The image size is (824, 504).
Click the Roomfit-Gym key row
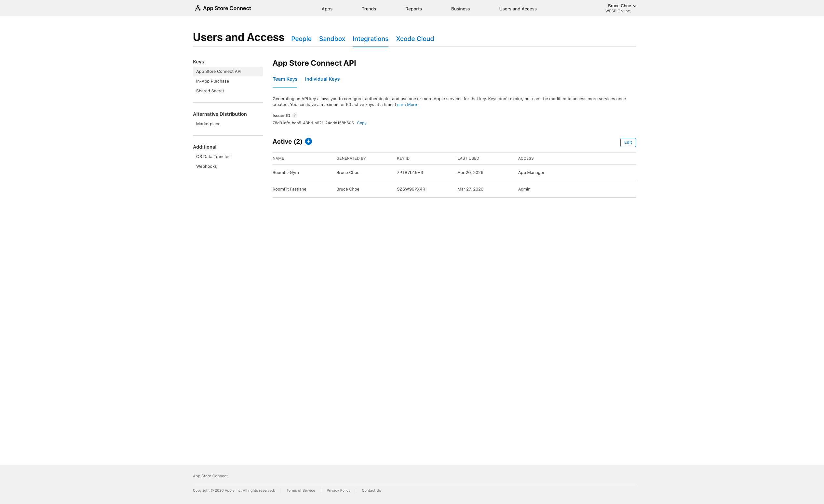(286, 172)
